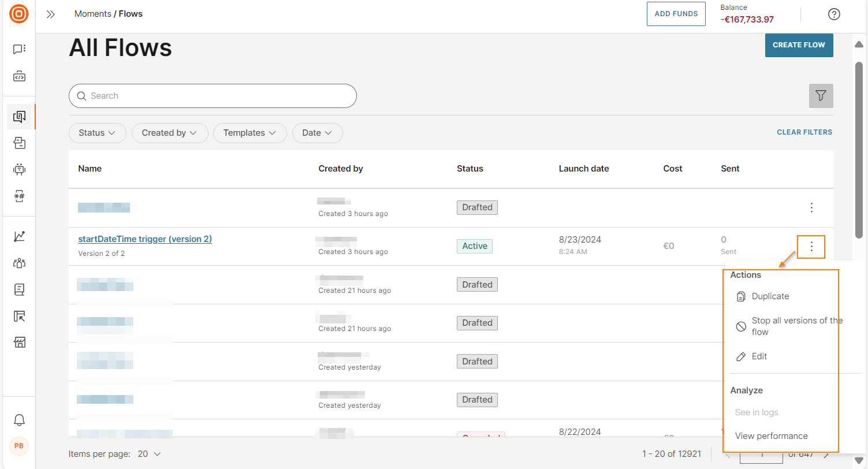
Task: Select the Moments icon in sidebar
Action: pos(19,117)
